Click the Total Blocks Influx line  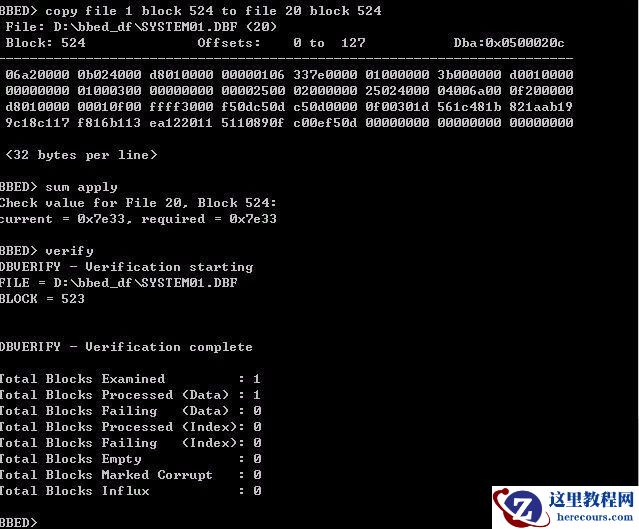130,490
